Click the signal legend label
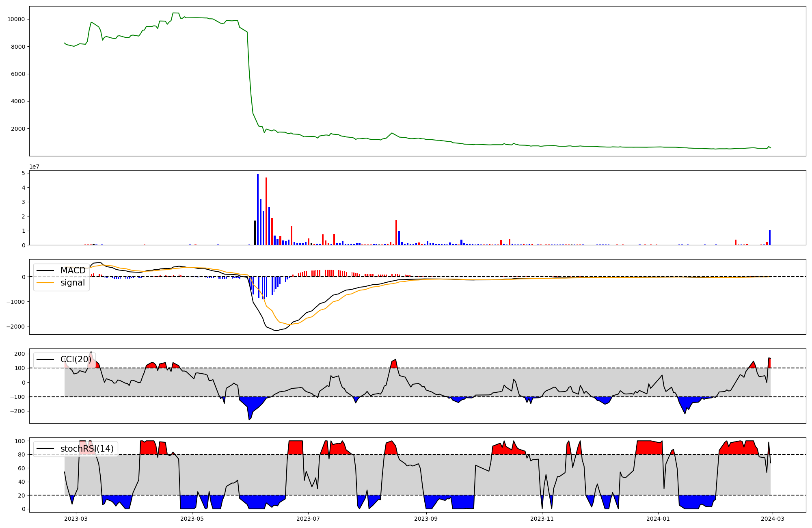This screenshot has height=528, width=812. [x=73, y=283]
